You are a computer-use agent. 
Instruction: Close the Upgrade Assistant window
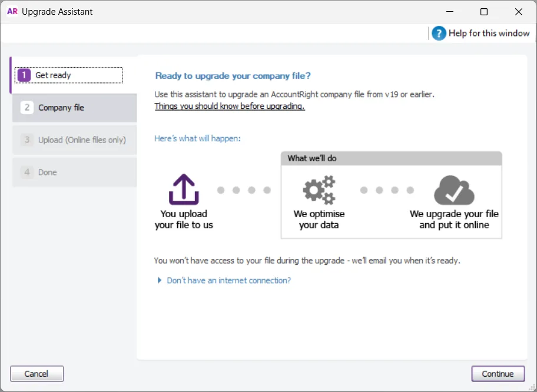[x=519, y=12]
